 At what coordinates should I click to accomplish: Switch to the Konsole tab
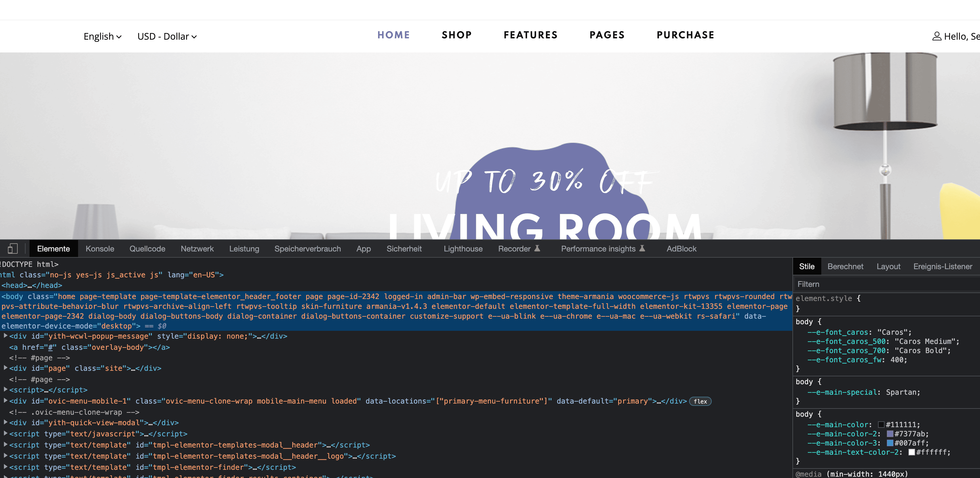[100, 249]
